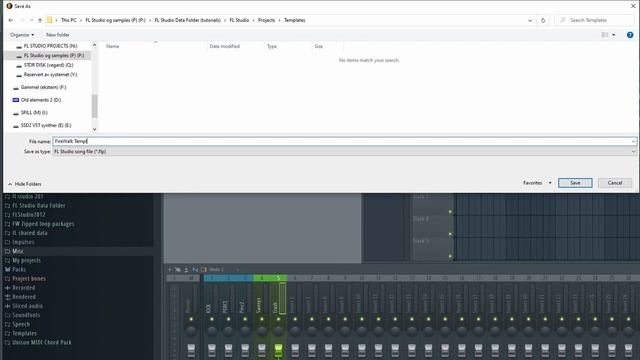Mute the Crash mixer track LED

click(x=278, y=319)
